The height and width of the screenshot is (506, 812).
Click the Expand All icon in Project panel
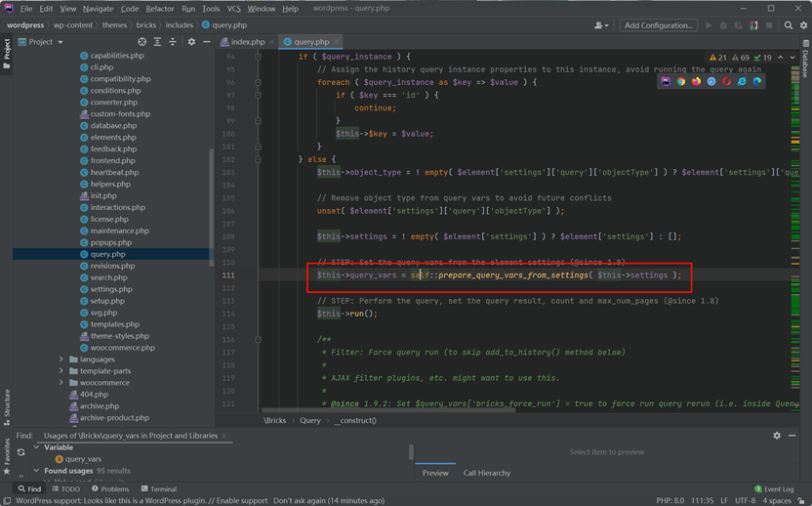pyautogui.click(x=157, y=42)
